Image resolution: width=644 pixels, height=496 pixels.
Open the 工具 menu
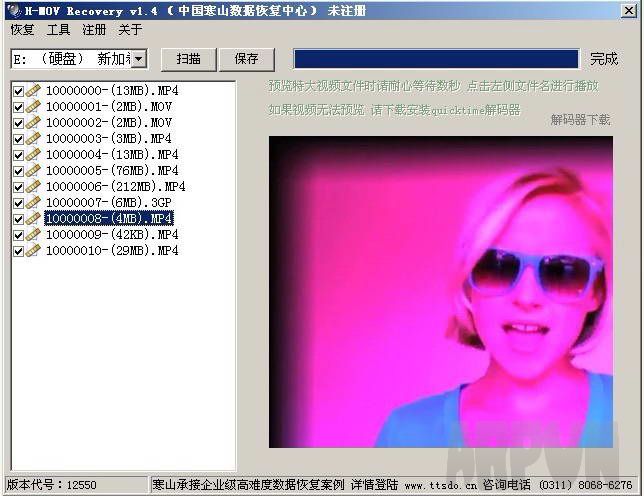(x=58, y=30)
